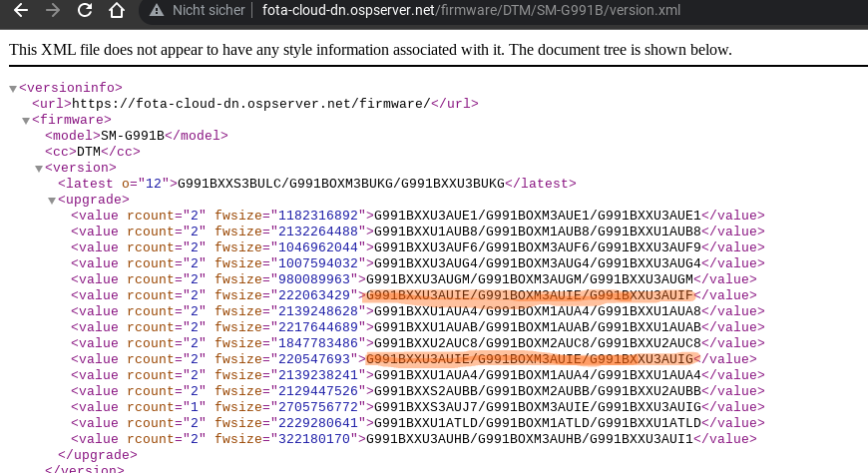Click the first highlighted G991BXXU3AUIF value
The width and height of the screenshot is (868, 473).
click(x=530, y=295)
